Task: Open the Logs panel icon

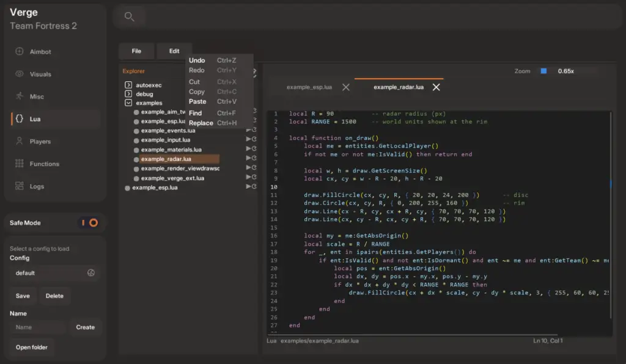Action: (x=19, y=186)
